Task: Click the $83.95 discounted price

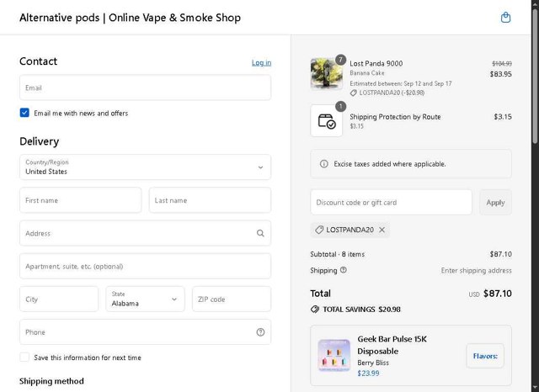Action: click(501, 74)
